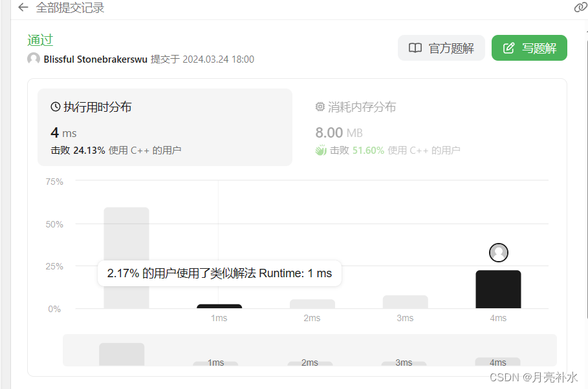The image size is (588, 389).
Task: Open the 官方题解 page
Action: 441,48
